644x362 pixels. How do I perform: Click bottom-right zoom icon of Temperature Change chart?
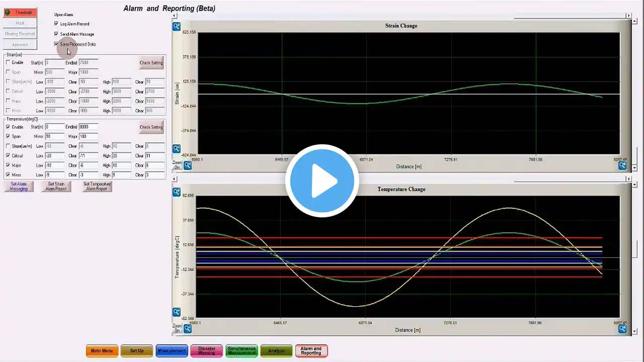point(622,328)
